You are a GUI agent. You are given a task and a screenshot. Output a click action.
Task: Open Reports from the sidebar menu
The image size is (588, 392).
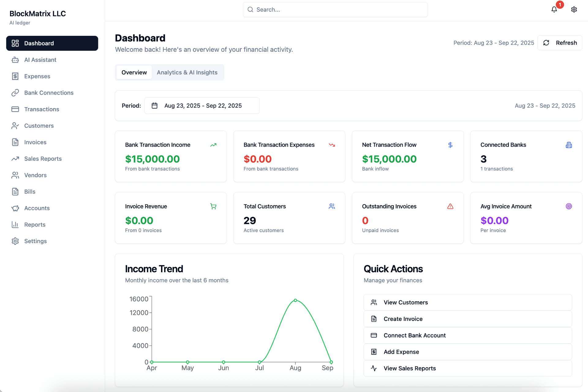[35, 224]
